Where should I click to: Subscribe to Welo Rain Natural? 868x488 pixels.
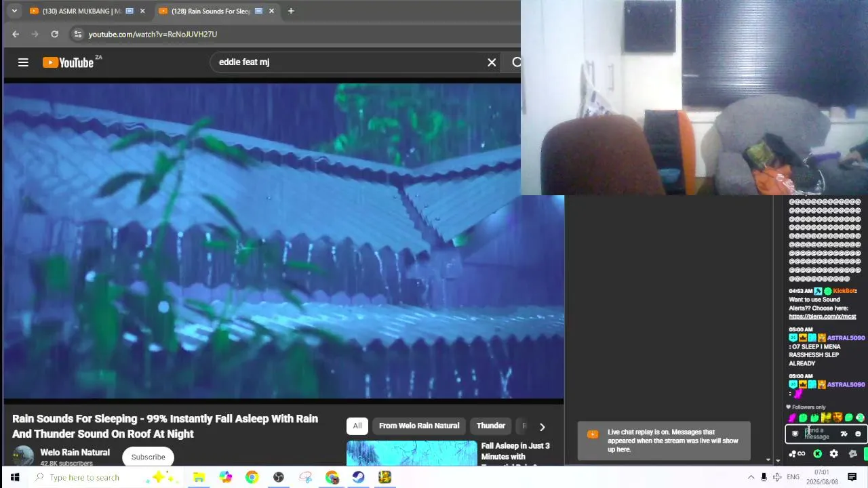pyautogui.click(x=148, y=457)
